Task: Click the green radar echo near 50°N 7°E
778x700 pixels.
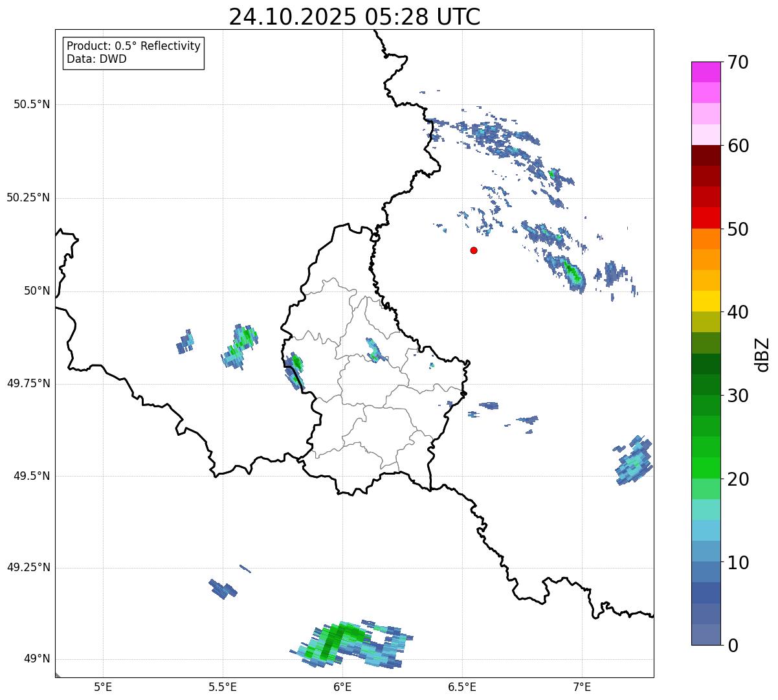Action: 573,273
